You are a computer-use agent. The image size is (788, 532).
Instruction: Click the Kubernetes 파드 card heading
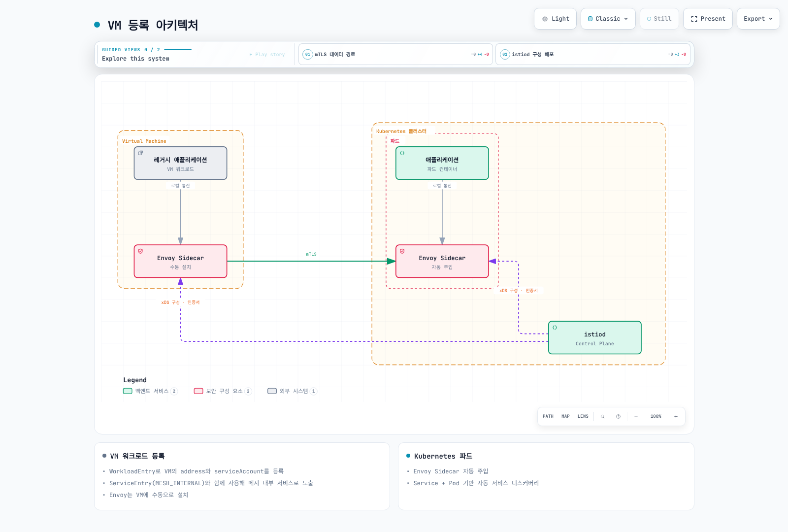[443, 456]
